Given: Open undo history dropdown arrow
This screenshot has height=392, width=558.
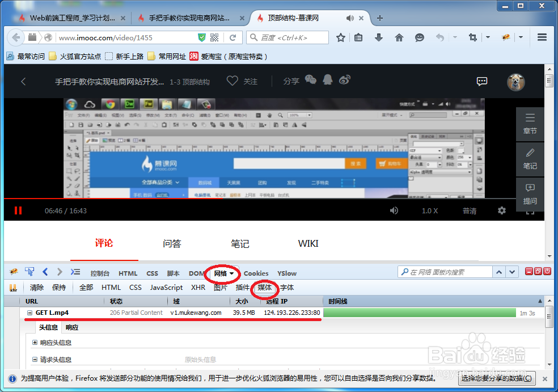Looking at the screenshot, I should coord(455,37).
